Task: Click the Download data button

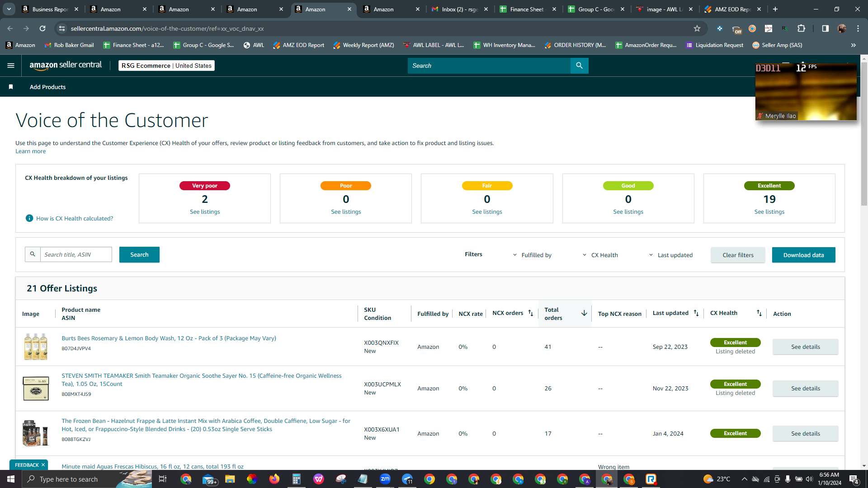Action: [803, 255]
